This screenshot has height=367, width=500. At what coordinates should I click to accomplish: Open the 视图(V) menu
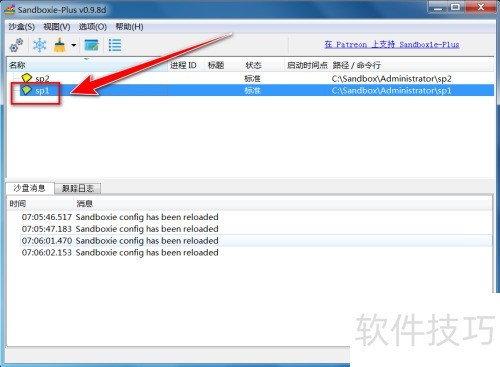pyautogui.click(x=57, y=27)
